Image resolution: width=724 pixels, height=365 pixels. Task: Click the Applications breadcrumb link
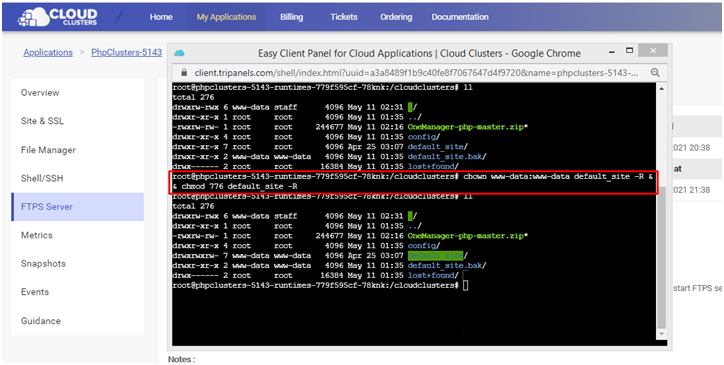[x=48, y=52]
